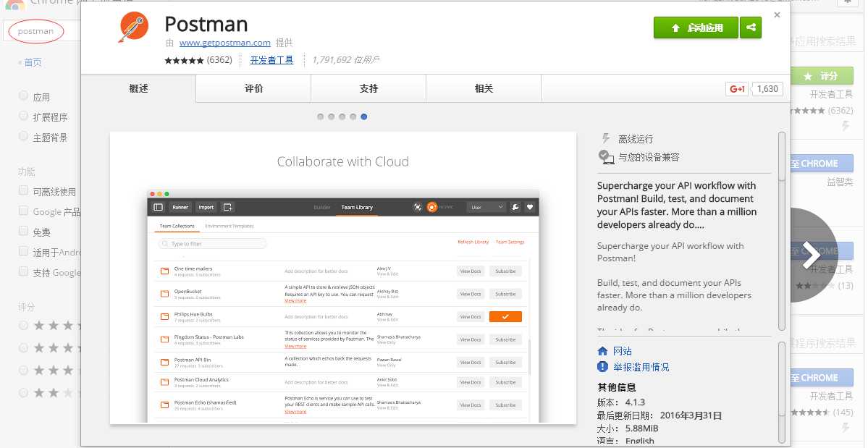The height and width of the screenshot is (448, 868).
Task: Click the 离线运行 label
Action: (636, 139)
